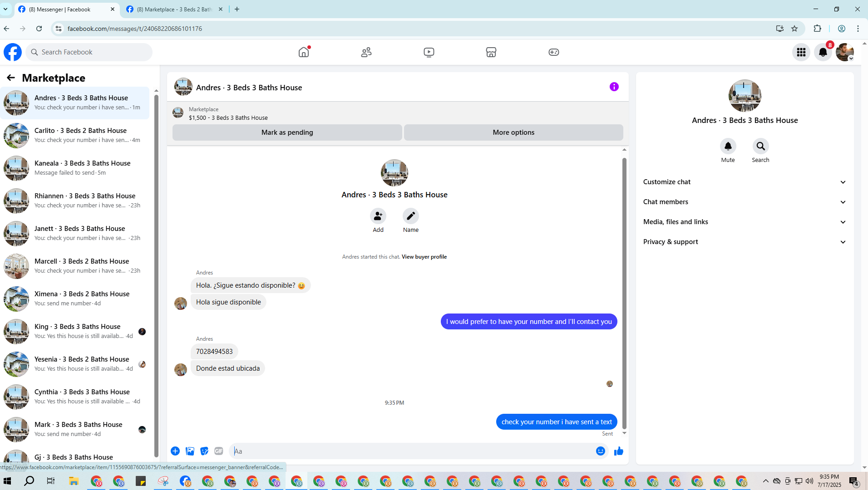The width and height of the screenshot is (868, 490).
Task: Click the message input box
Action: [412, 451]
